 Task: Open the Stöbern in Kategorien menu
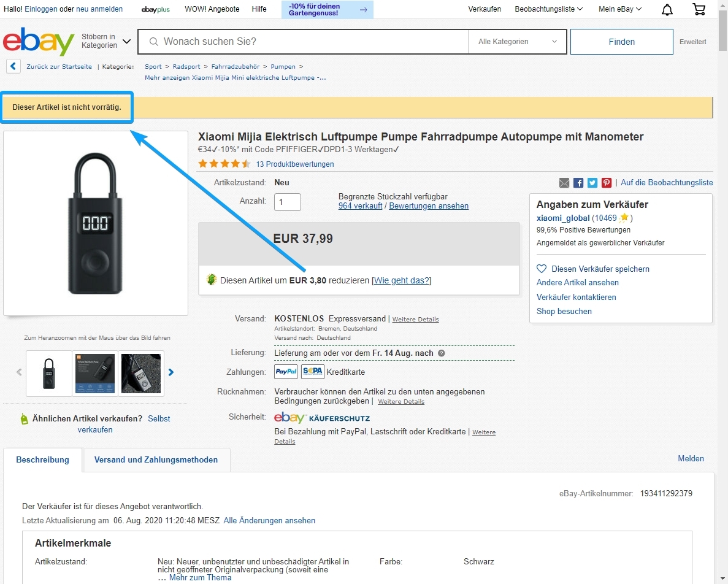pyautogui.click(x=106, y=42)
